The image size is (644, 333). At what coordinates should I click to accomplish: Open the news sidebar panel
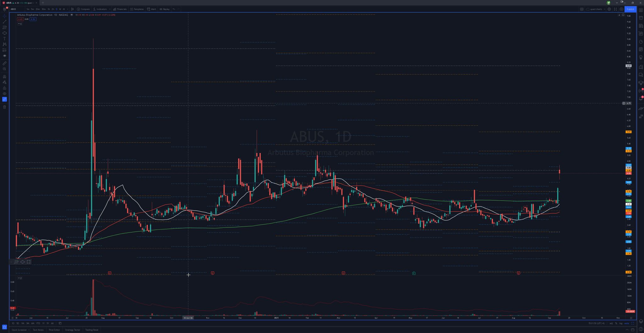[x=641, y=26]
